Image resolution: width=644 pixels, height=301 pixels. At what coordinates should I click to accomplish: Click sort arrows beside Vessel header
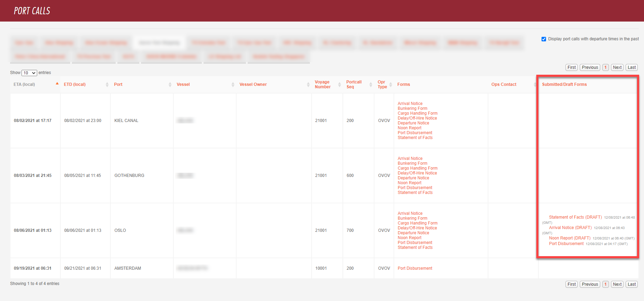click(233, 84)
